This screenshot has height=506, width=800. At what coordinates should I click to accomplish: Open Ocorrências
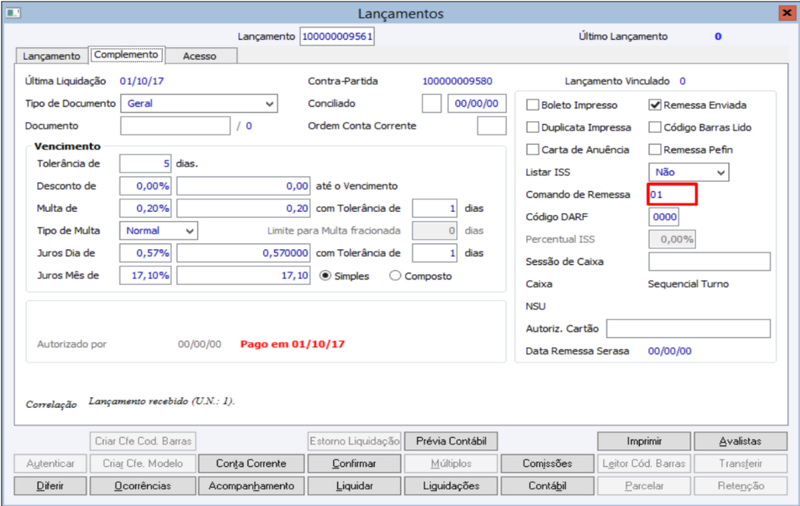[143, 486]
